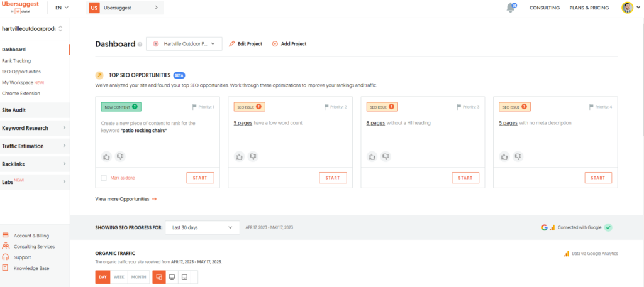Open the user profile avatar menu
644x287 pixels.
click(x=630, y=8)
